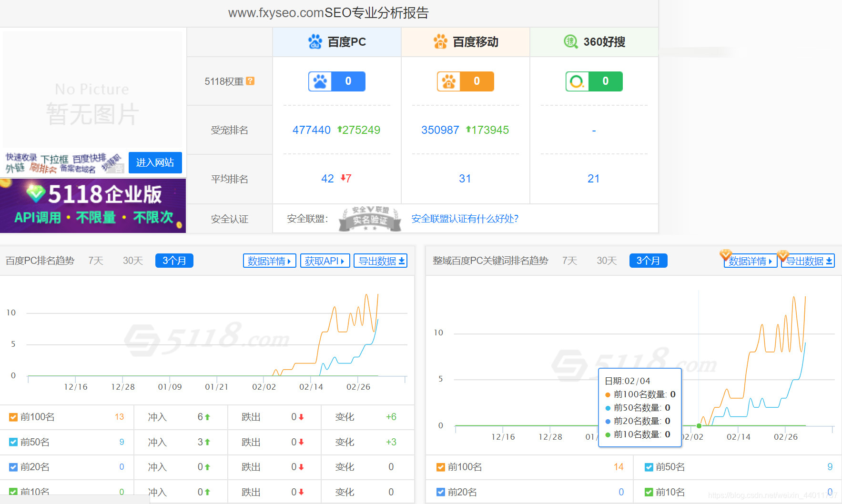Click 前100名数量 line in the chart tooltip

(640, 394)
